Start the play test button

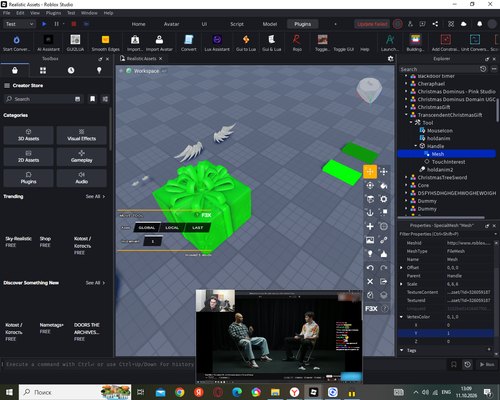[x=44, y=24]
